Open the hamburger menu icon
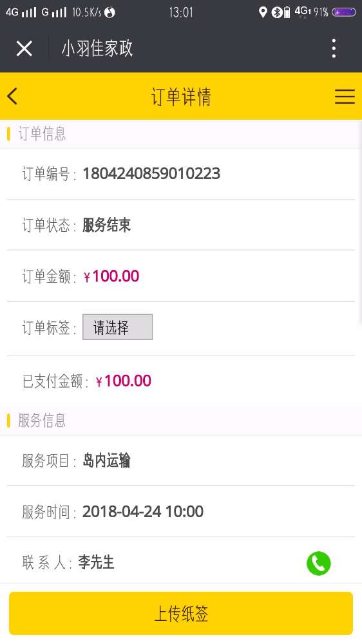Image resolution: width=362 pixels, height=644 pixels. pos(345,97)
